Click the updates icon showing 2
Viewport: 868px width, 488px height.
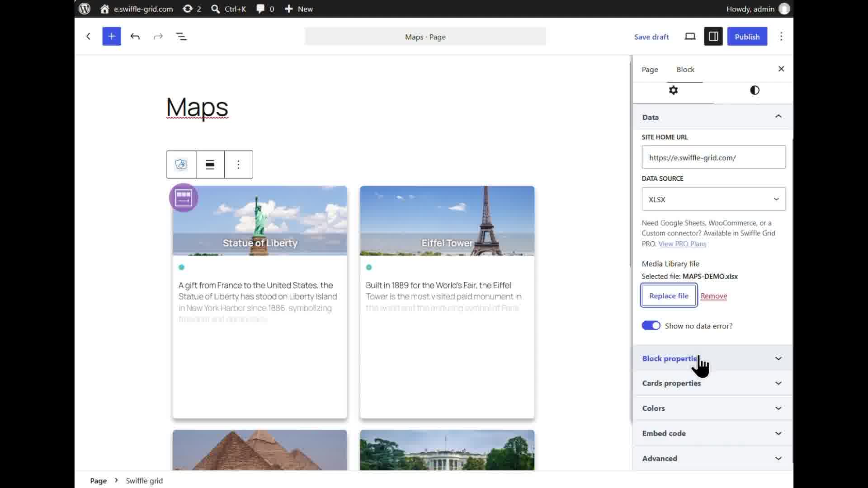[x=192, y=9]
